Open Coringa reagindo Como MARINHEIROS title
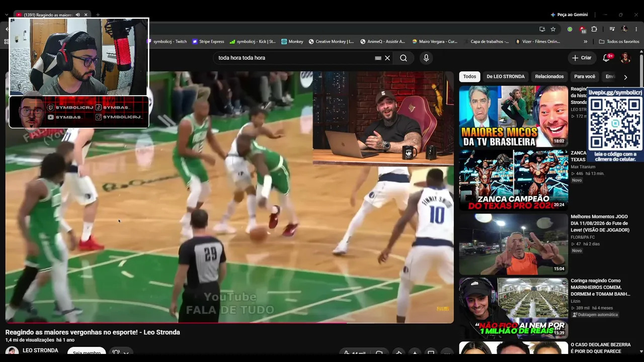 pos(600,287)
